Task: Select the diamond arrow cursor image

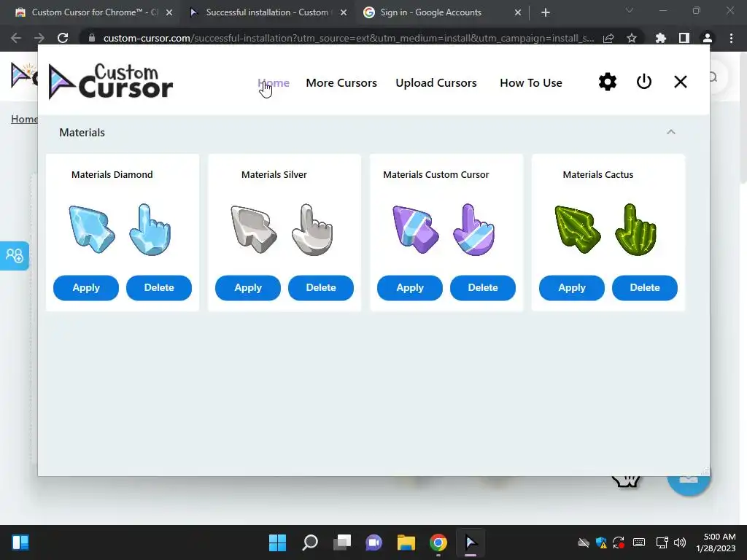Action: click(x=91, y=229)
